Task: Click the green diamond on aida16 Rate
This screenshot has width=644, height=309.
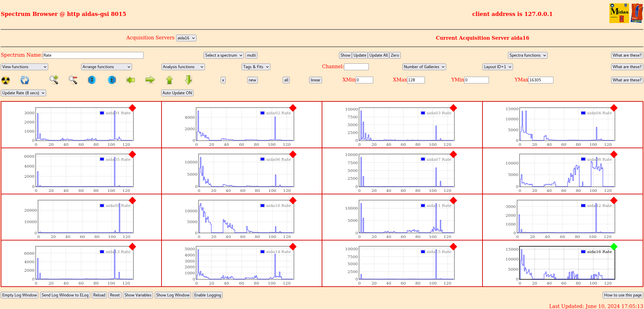Action: (613, 247)
